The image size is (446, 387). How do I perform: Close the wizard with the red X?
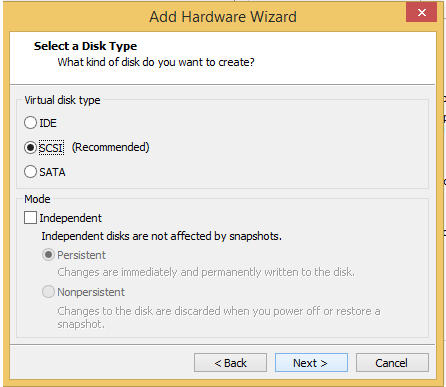coord(421,13)
